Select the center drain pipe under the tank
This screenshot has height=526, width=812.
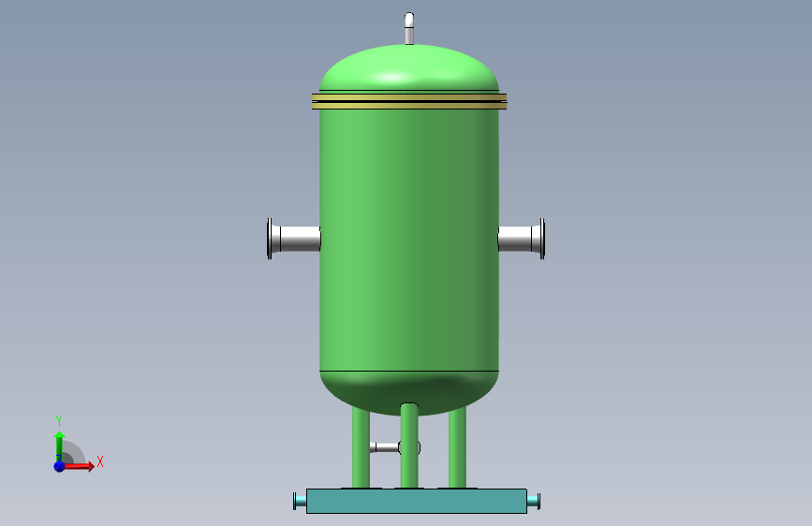point(409,446)
